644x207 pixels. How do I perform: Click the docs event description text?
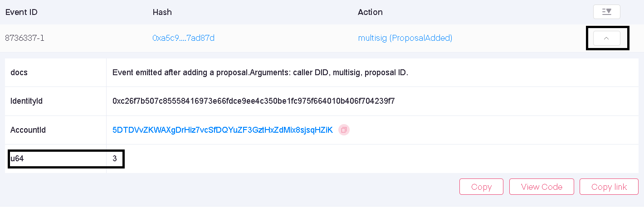click(260, 72)
